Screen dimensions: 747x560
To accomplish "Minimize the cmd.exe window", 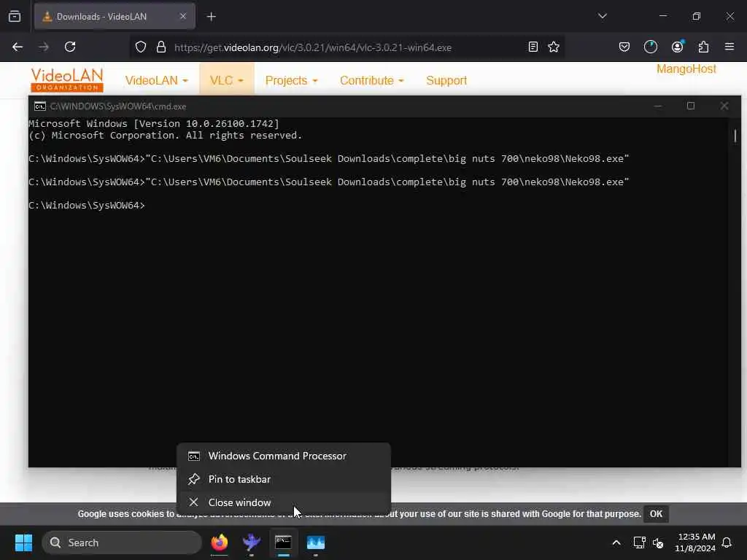I will pos(658,106).
